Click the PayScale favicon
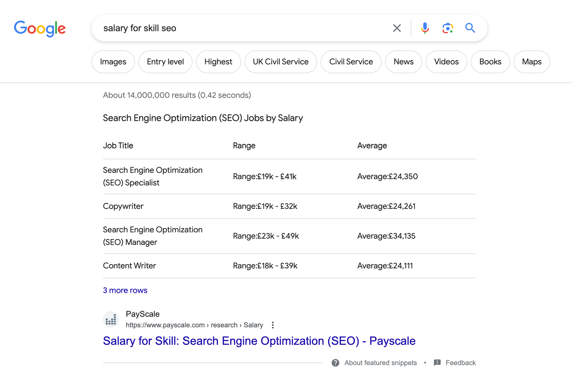Viewport: 572px width, 392px height. 111,319
